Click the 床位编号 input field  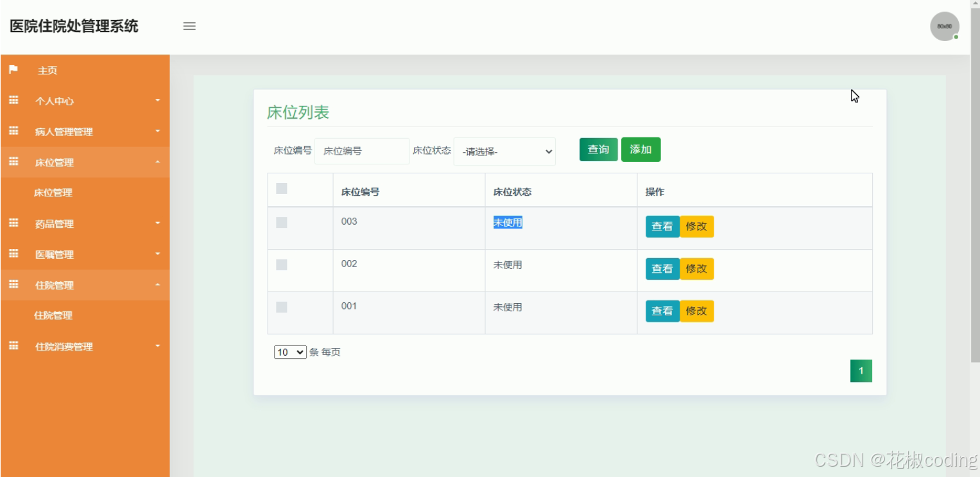click(x=361, y=151)
